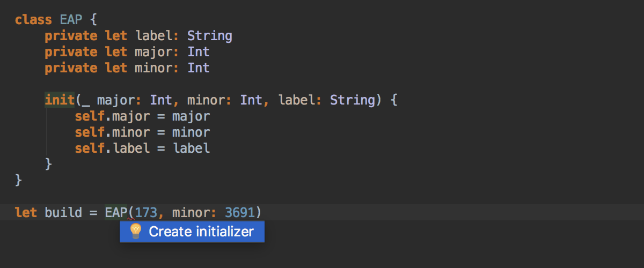Click the String type of label property
644x268 pixels.
(x=210, y=36)
